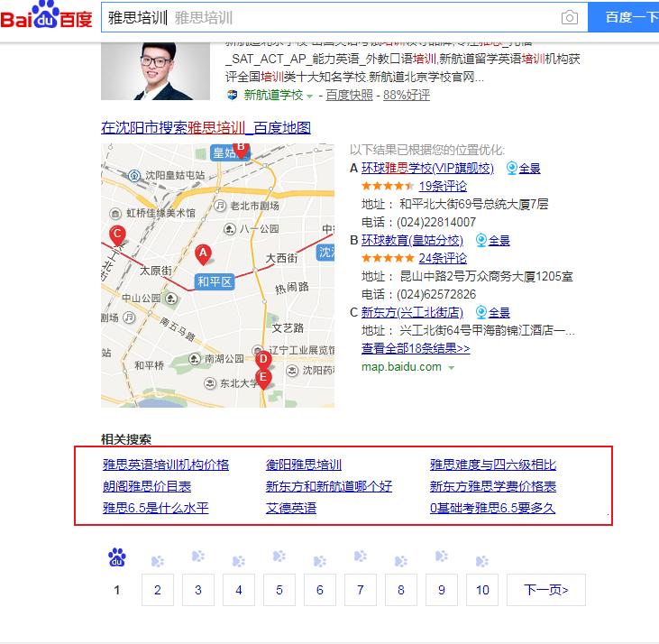The height and width of the screenshot is (644, 659).
Task: Click the Baidu paw icon above page 1
Action: click(117, 557)
